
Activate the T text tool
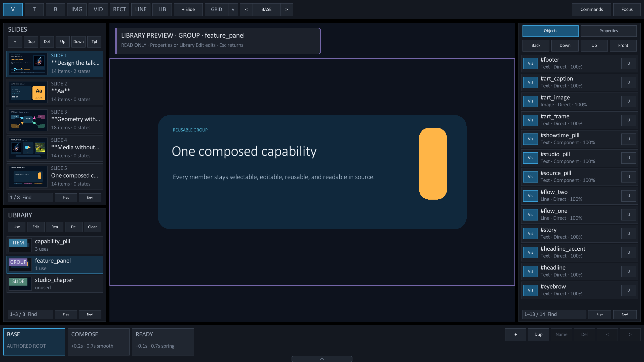[x=34, y=10]
